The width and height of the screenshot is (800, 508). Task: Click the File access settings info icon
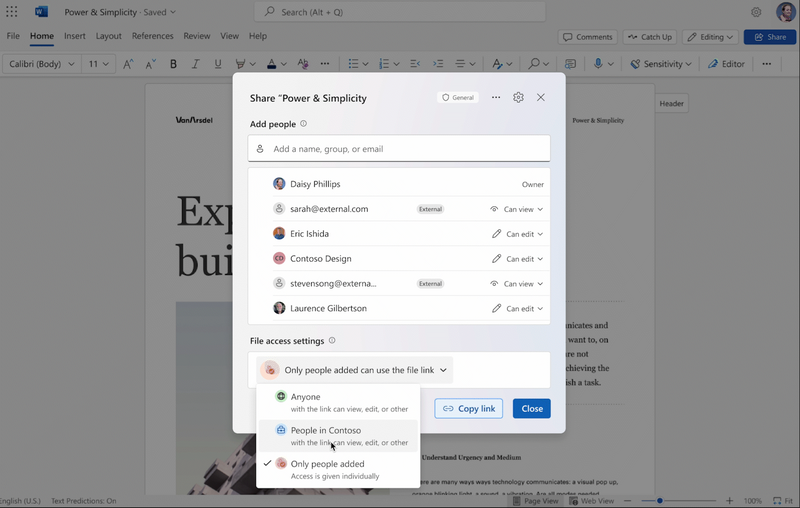tap(332, 341)
